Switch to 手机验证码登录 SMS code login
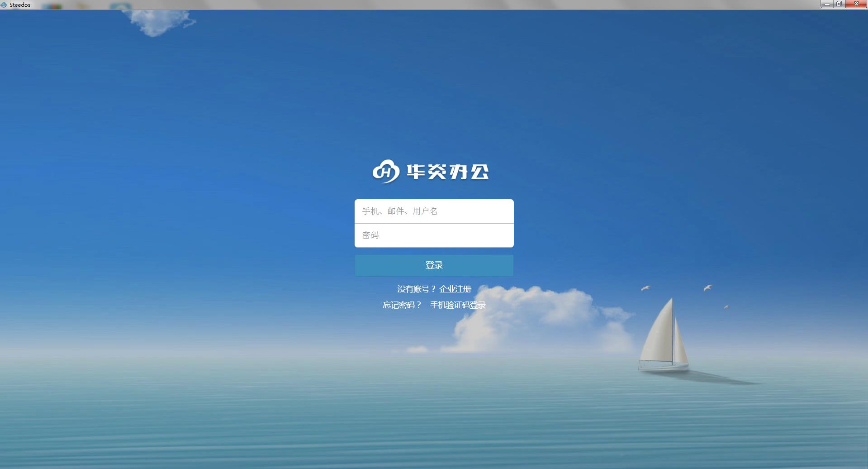868x469 pixels. pyautogui.click(x=458, y=305)
